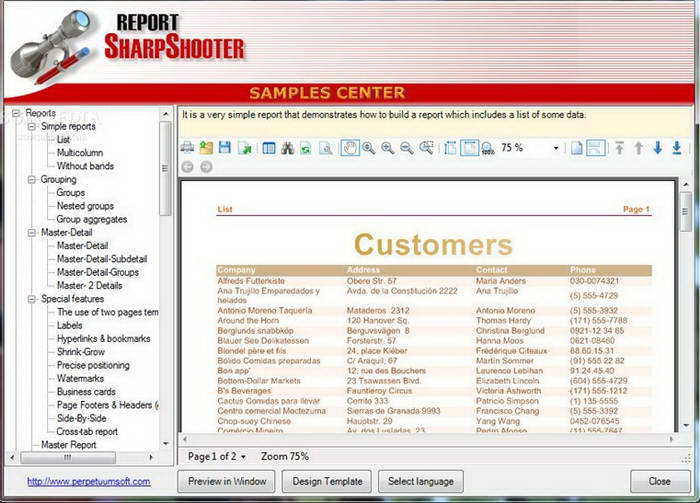Open the Nested groups sample

click(85, 206)
